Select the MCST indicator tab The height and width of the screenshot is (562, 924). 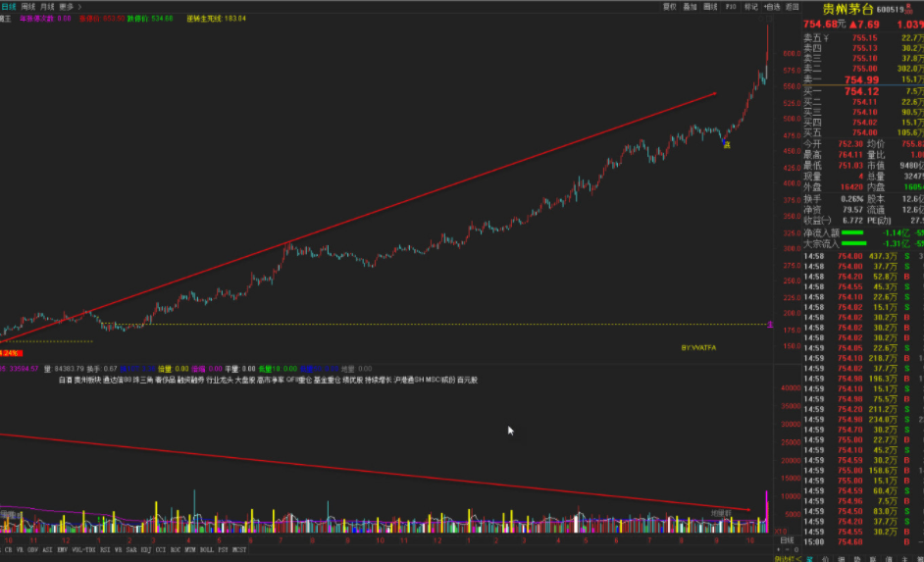pyautogui.click(x=239, y=549)
